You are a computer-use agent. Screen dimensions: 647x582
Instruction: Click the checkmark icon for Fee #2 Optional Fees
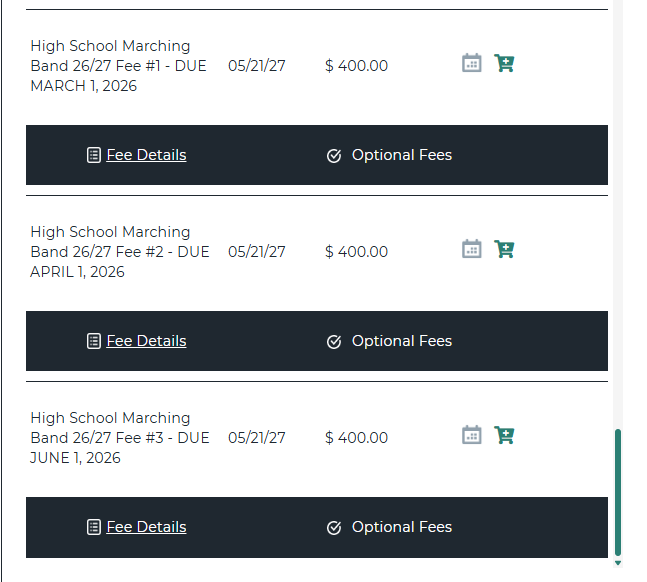click(334, 342)
